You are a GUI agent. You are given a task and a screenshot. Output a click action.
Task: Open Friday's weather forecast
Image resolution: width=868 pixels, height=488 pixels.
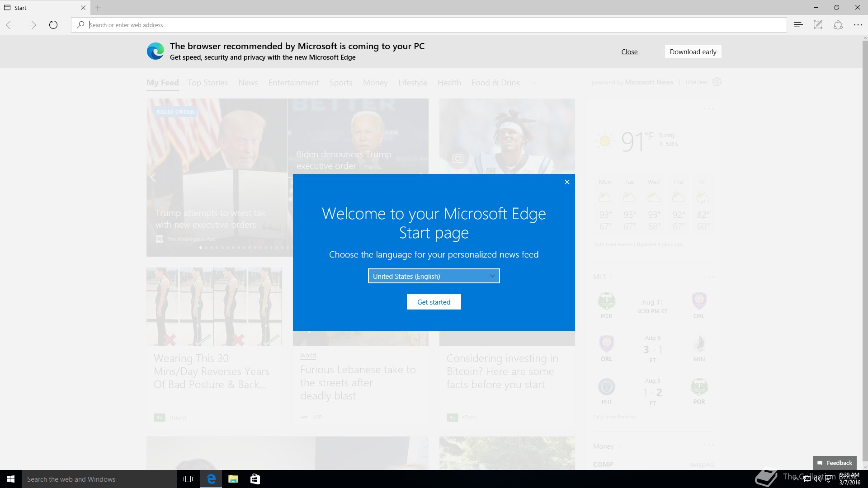point(703,205)
